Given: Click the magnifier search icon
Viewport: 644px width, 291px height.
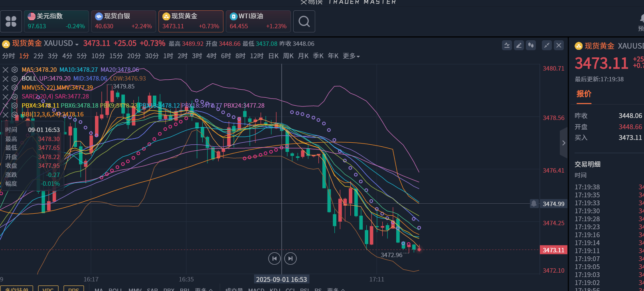Looking at the screenshot, I should click(x=304, y=22).
